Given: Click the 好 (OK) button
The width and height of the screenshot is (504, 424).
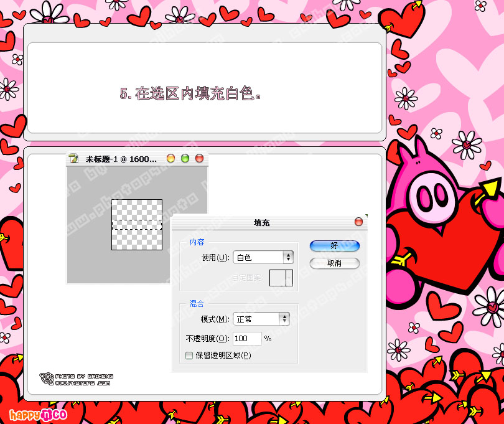Looking at the screenshot, I should point(334,246).
